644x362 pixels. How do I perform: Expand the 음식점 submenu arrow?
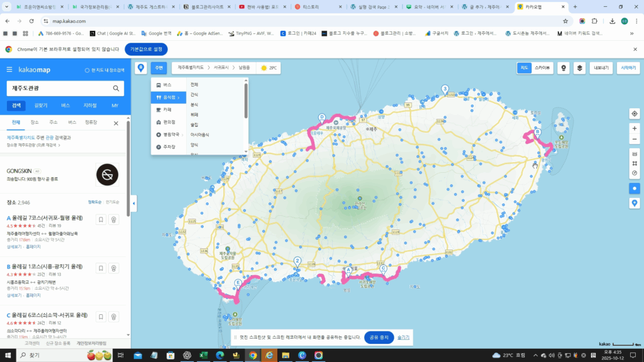pyautogui.click(x=179, y=97)
